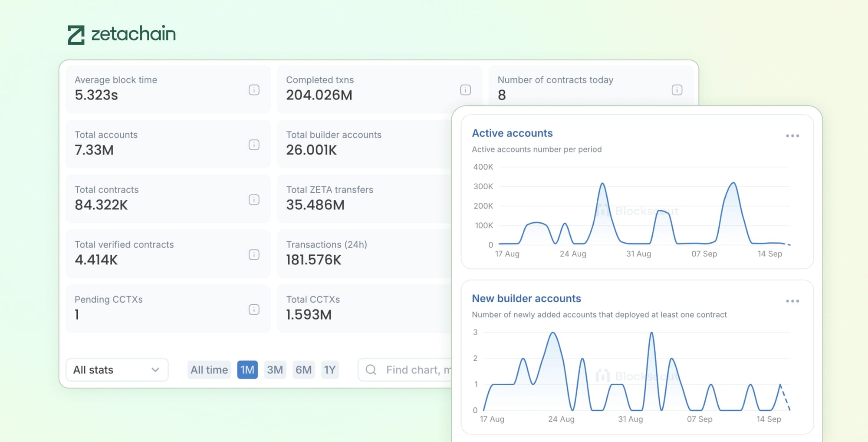This screenshot has width=868, height=442.
Task: Open the Active accounts chart title
Action: click(512, 133)
